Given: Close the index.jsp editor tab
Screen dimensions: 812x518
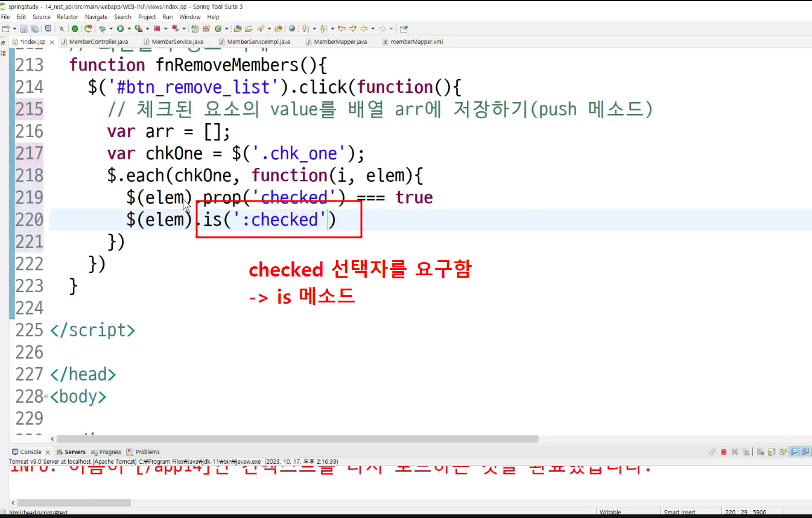Looking at the screenshot, I should coord(52,42).
